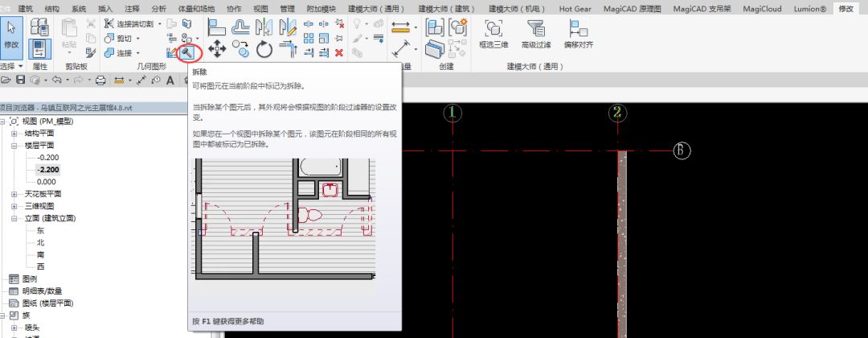Image resolution: width=868 pixels, height=338 pixels.
Task: Select the Array tool
Action: [309, 39]
